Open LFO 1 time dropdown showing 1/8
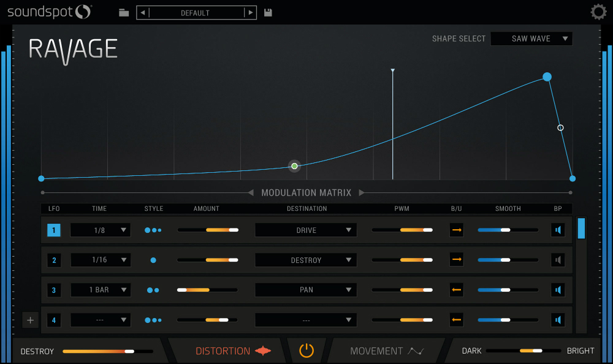 [x=101, y=230]
